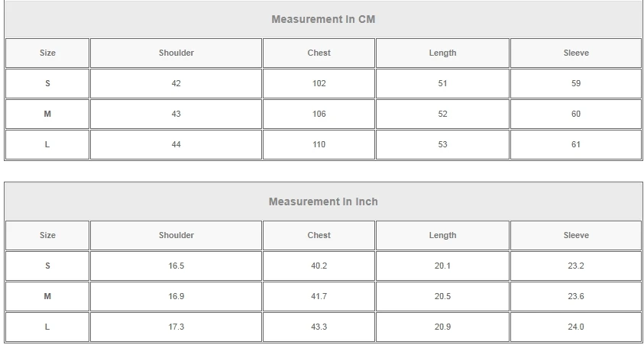Click sleeve value 61 cell
The height and width of the screenshot is (348, 644).
click(x=576, y=144)
